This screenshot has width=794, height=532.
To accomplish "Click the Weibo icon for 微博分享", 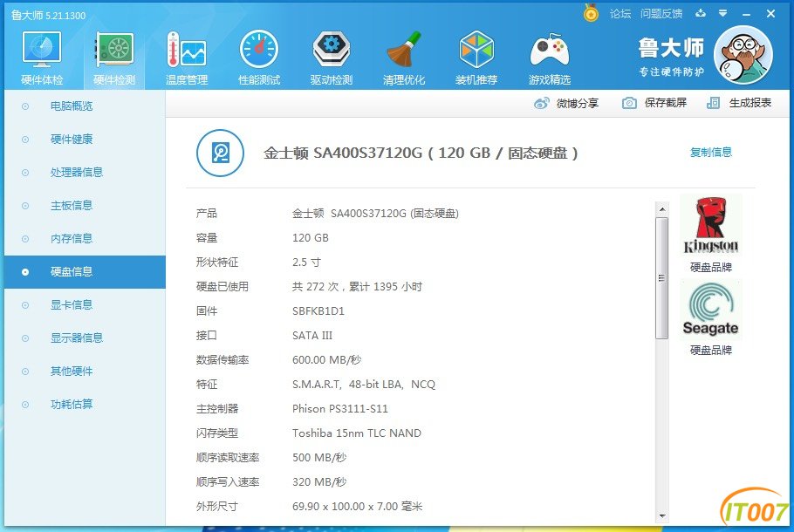I will coord(541,103).
